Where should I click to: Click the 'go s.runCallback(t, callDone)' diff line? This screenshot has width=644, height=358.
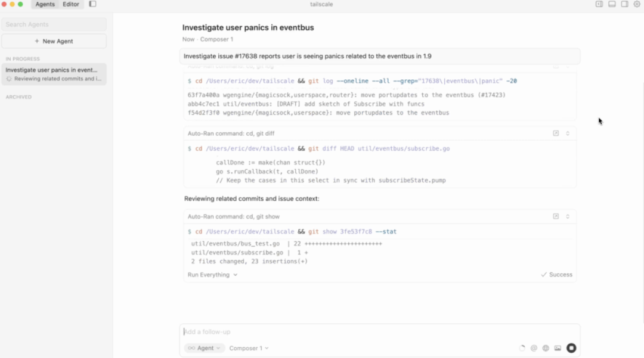coord(267,172)
